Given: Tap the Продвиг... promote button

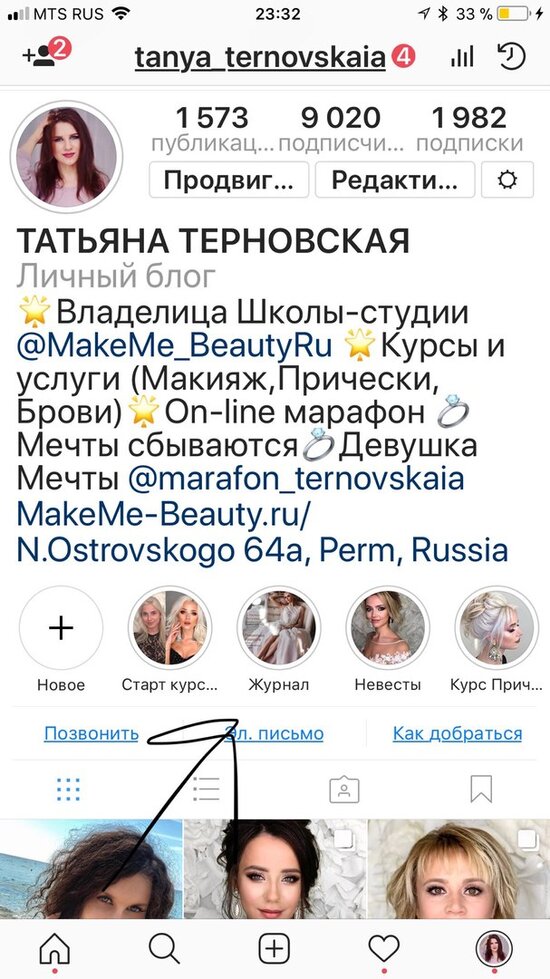Looking at the screenshot, I should tap(229, 180).
